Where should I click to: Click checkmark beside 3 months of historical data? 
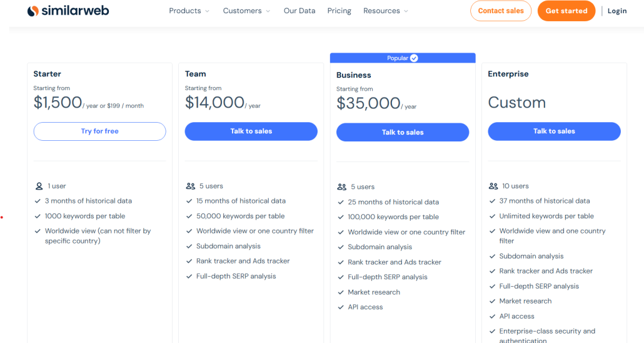click(x=39, y=201)
